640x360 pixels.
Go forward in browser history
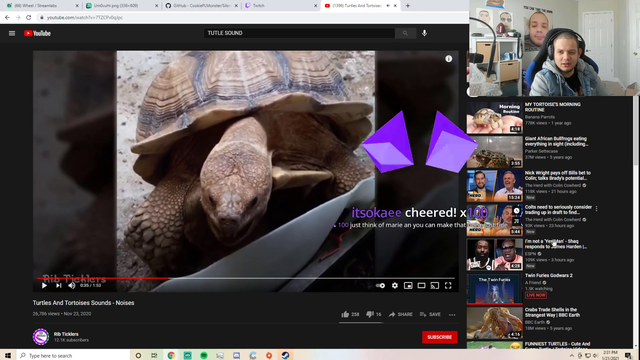(18, 18)
